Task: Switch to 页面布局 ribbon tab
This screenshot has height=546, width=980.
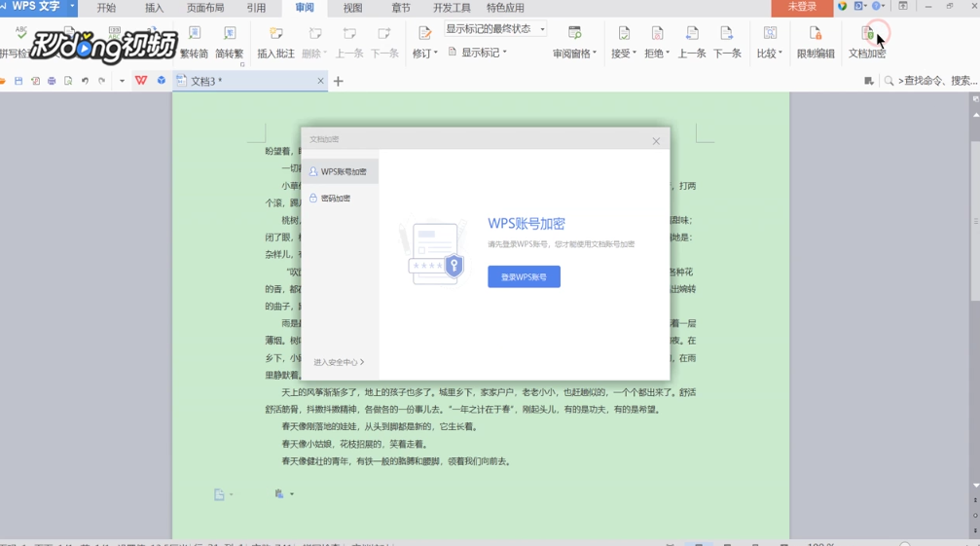Action: 205,8
